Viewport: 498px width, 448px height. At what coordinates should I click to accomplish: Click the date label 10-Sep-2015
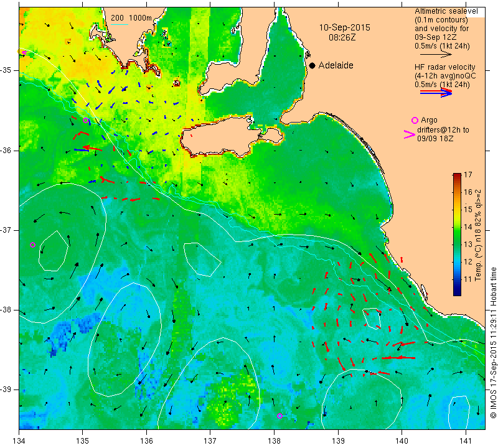345,27
